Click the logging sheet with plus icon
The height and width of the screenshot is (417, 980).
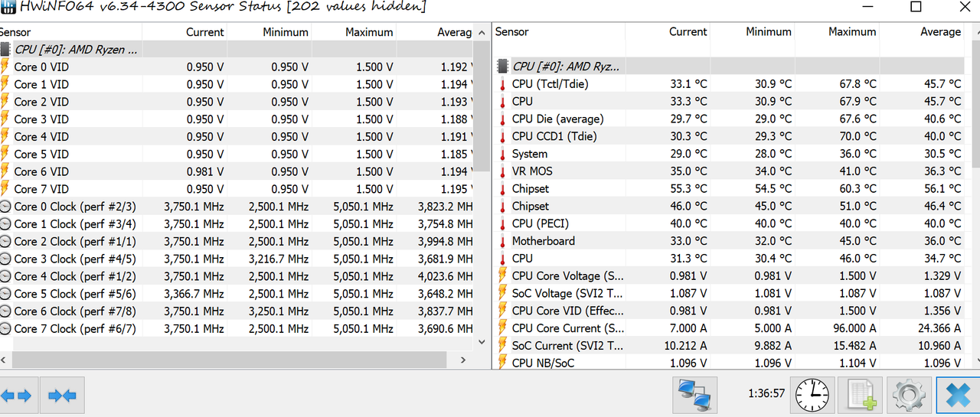[860, 396]
